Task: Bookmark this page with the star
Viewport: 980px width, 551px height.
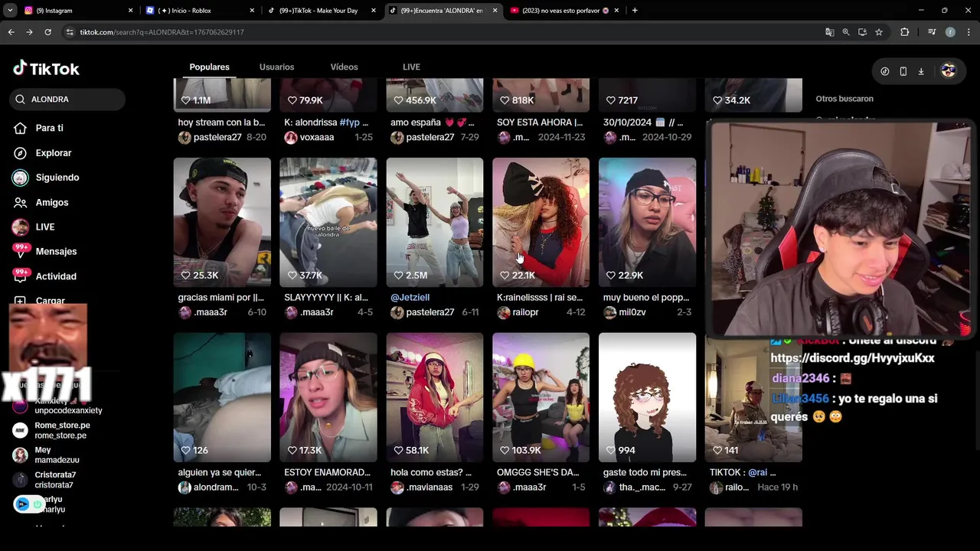Action: 879,32
